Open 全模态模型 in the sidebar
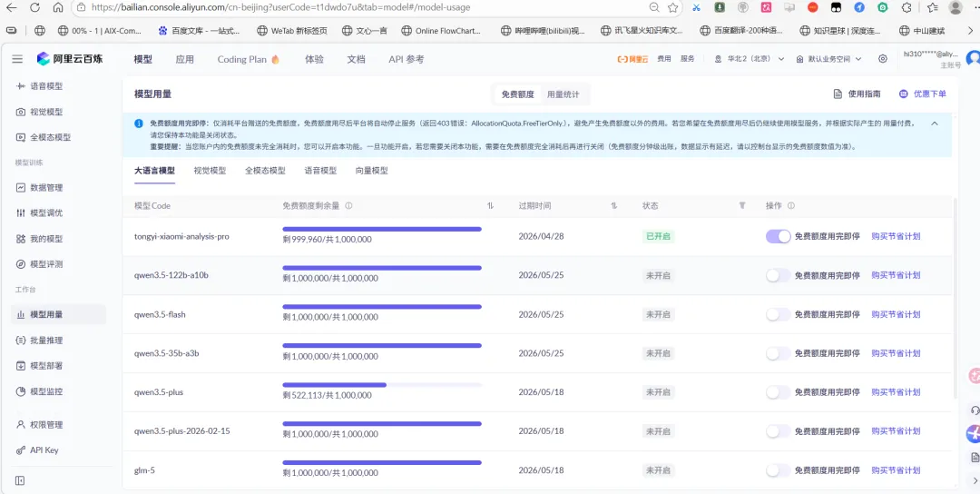This screenshot has width=980, height=494. (x=44, y=137)
